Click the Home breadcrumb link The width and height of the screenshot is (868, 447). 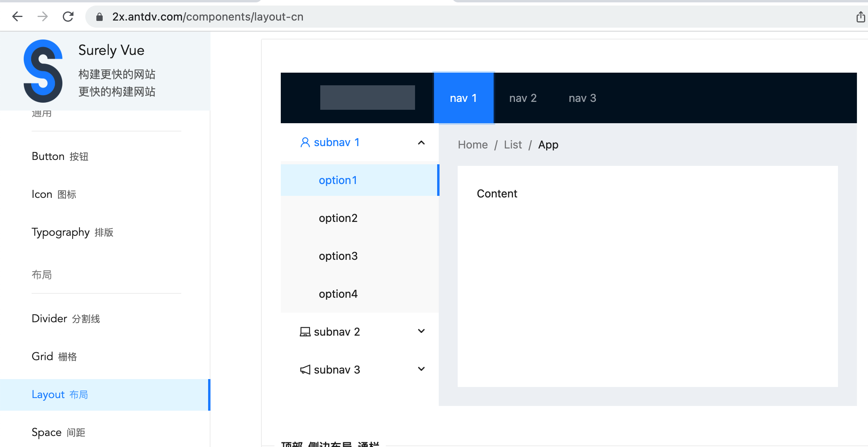point(473,145)
